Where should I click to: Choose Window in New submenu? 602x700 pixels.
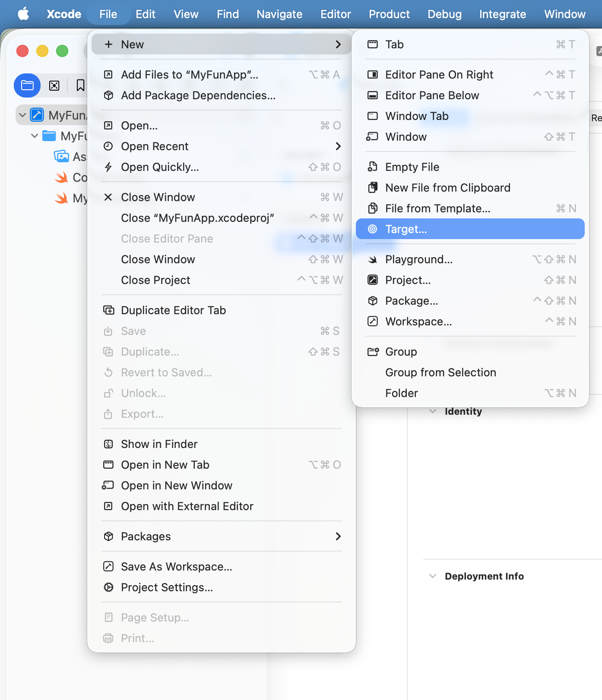[x=470, y=137]
